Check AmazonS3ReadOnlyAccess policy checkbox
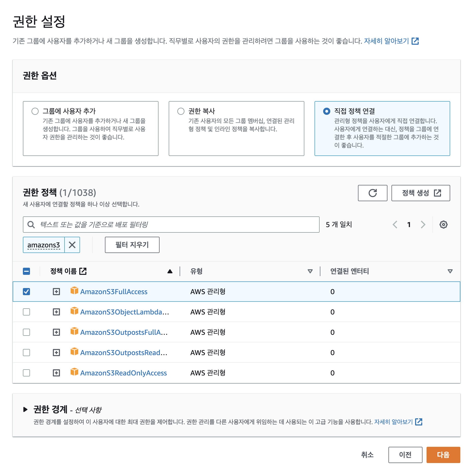470x476 pixels. (x=26, y=373)
